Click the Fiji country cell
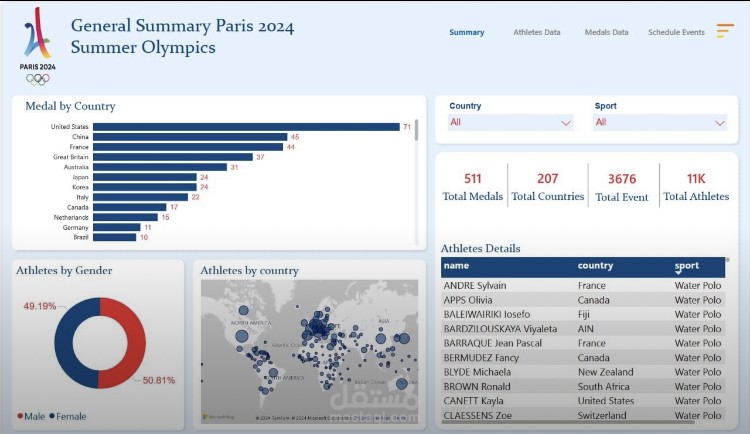This screenshot has width=750, height=434. point(584,314)
